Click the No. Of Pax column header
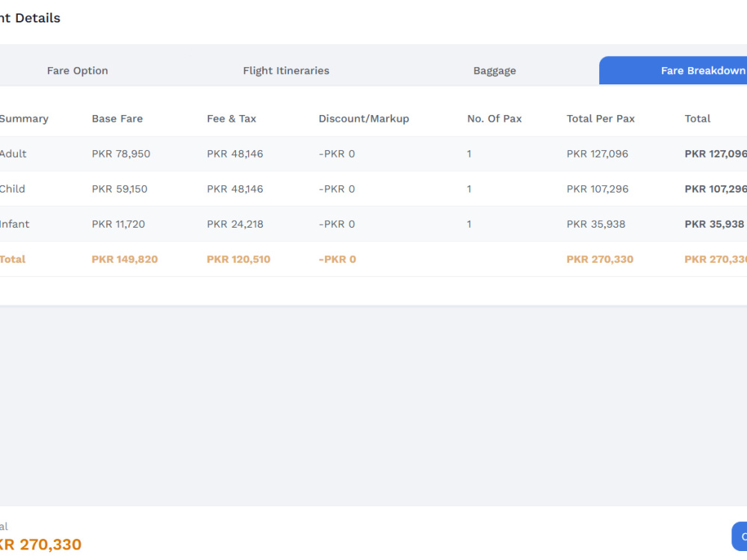Viewport: 747px width, 560px height. click(x=495, y=119)
